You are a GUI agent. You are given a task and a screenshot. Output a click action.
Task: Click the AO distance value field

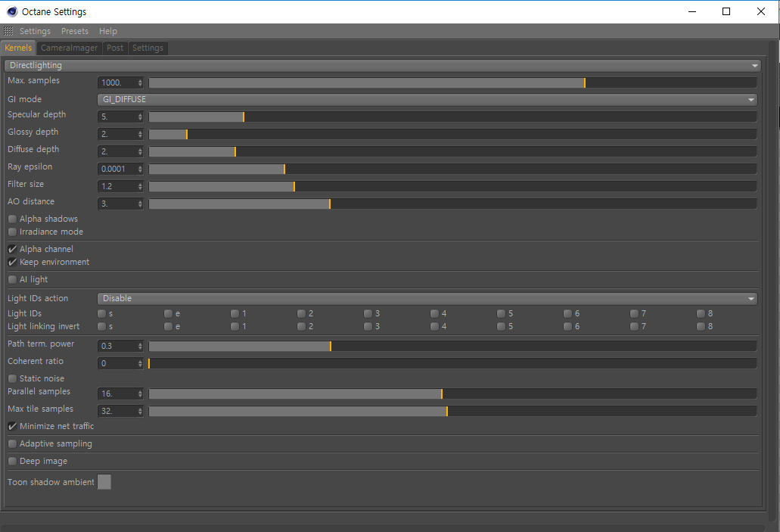(117, 204)
